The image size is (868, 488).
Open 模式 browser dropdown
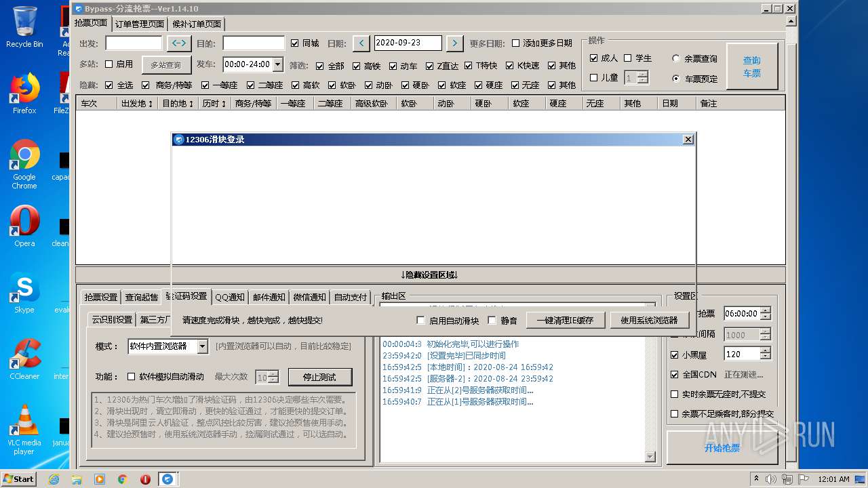202,346
